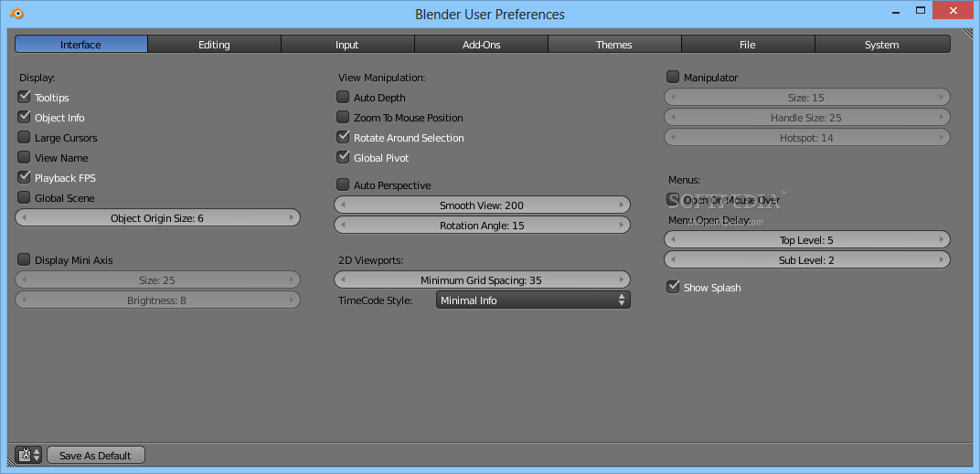Minimize the Blender User Preferences window
The height and width of the screenshot is (474, 980).
(897, 11)
